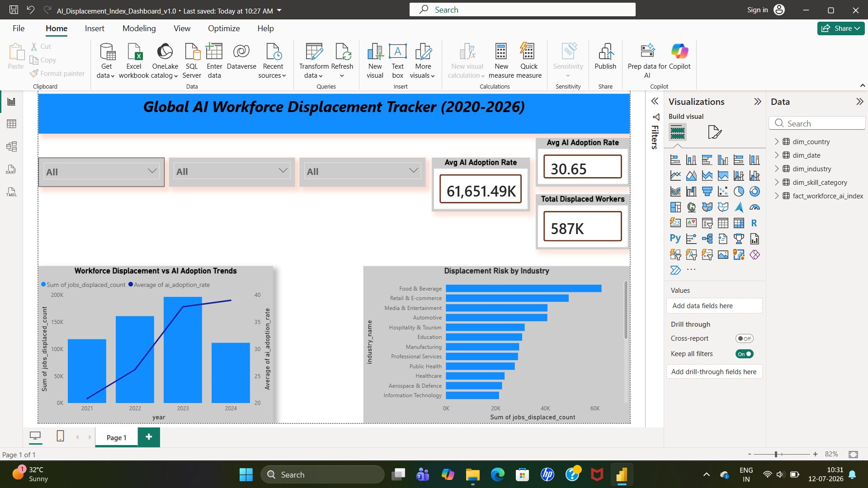Open Format visual pane icon
This screenshot has width=868, height=488.
point(714,132)
